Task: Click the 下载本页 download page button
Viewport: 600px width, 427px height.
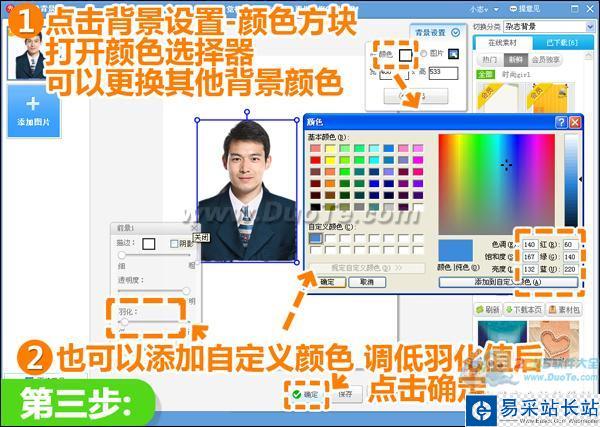Action: (523, 310)
